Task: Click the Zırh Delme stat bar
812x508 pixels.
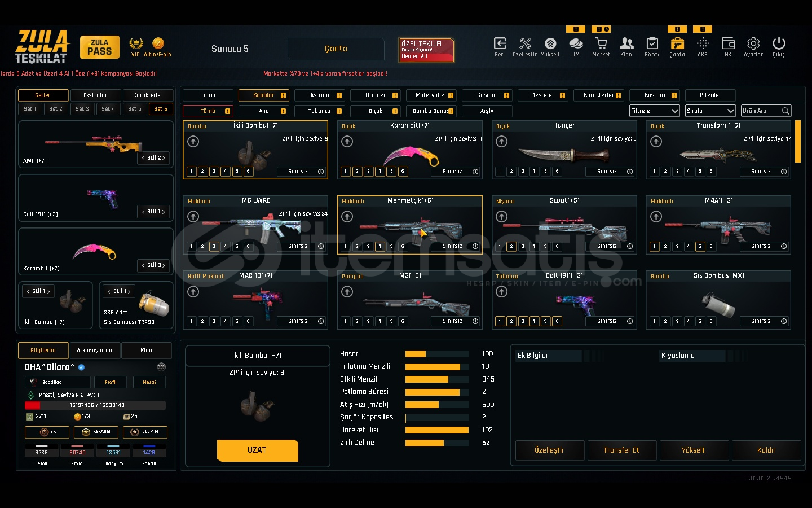Action: 437,443
